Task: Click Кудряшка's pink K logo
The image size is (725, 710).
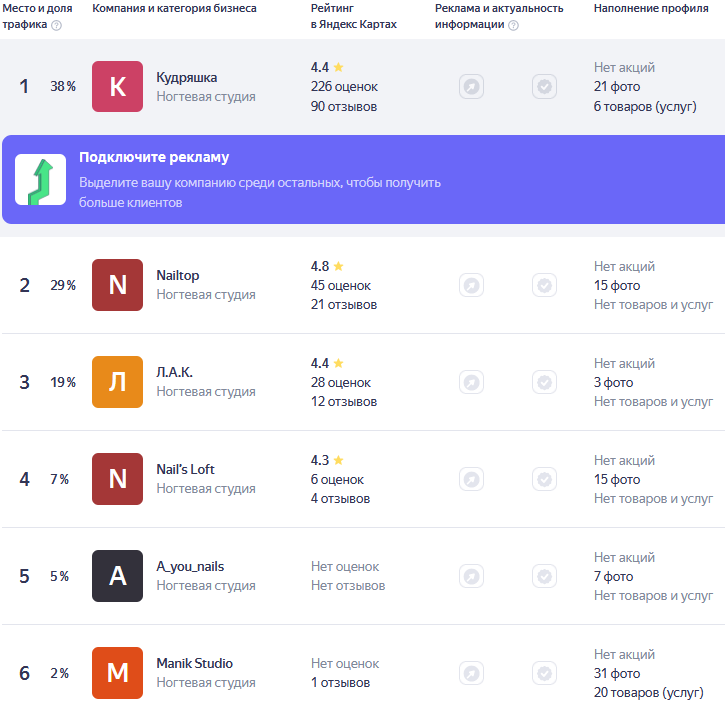Action: tap(117, 86)
